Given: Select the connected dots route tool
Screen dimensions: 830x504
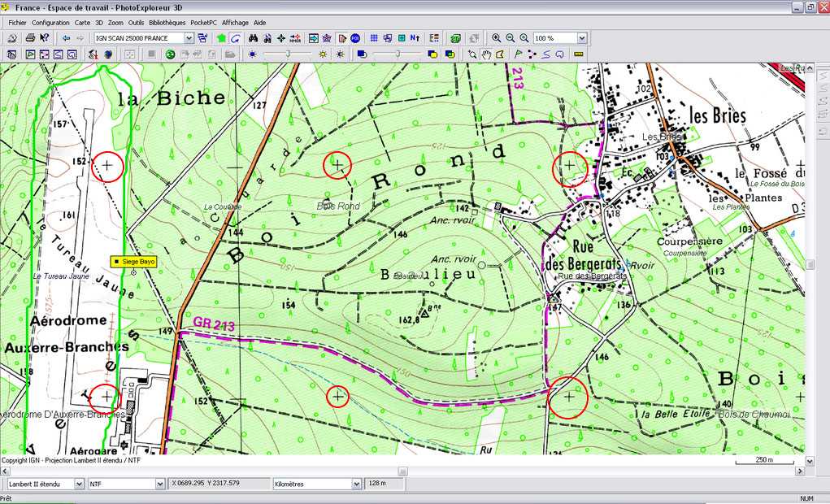Looking at the screenshot, I should click(532, 54).
